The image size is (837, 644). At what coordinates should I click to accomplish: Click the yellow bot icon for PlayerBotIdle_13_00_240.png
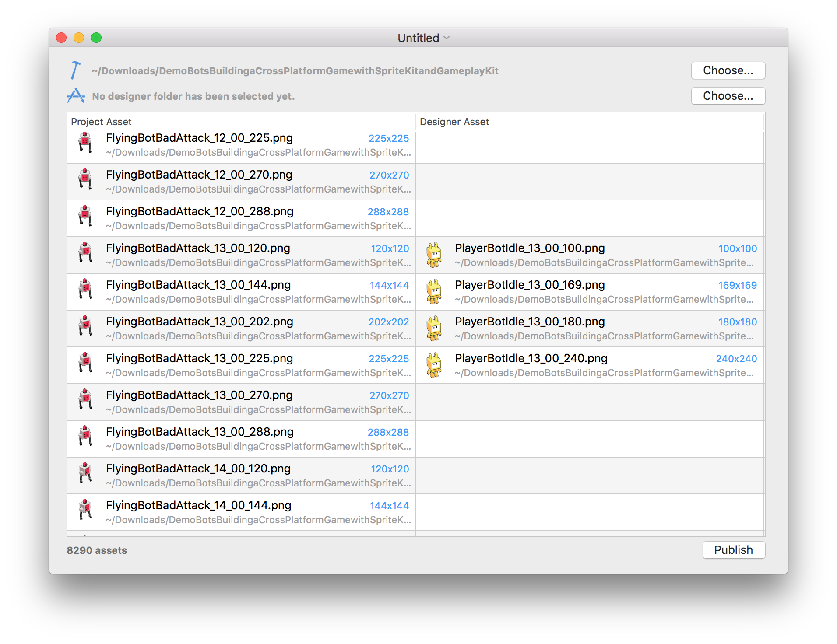(x=434, y=365)
